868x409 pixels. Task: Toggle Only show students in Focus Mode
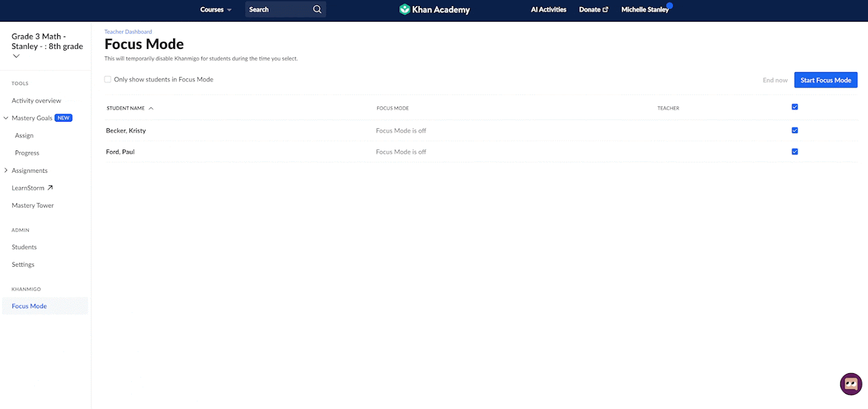pyautogui.click(x=107, y=79)
